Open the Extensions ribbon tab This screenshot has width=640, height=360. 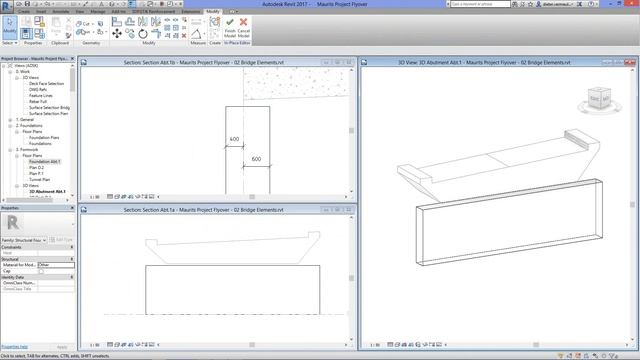[191, 11]
